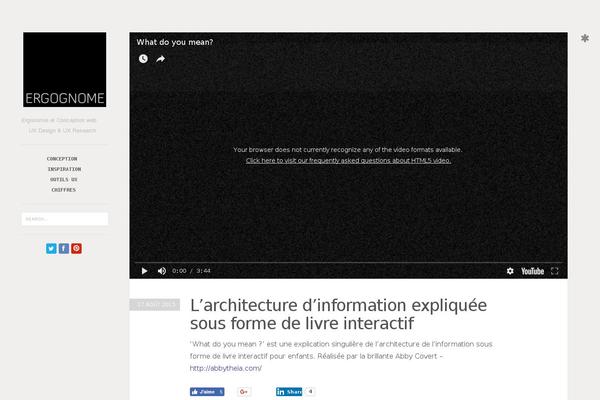Click the 0:00 / 3:44 time display
Screen dimensions: 600x400
tap(191, 271)
